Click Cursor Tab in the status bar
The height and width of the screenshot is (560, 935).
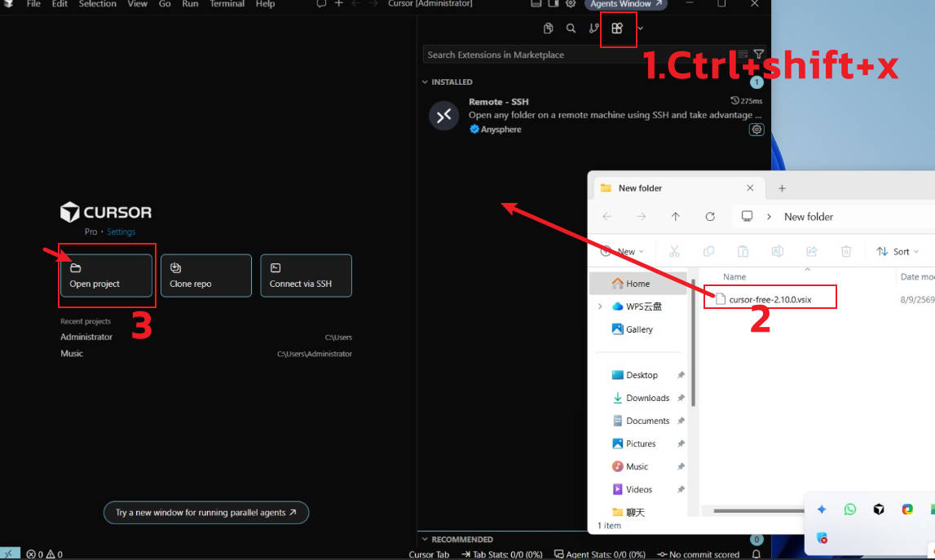430,554
